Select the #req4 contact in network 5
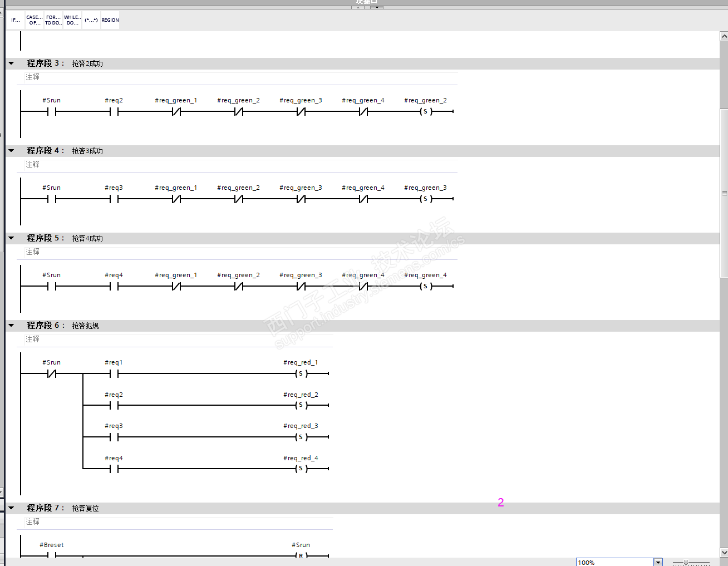728x566 pixels. coord(114,287)
